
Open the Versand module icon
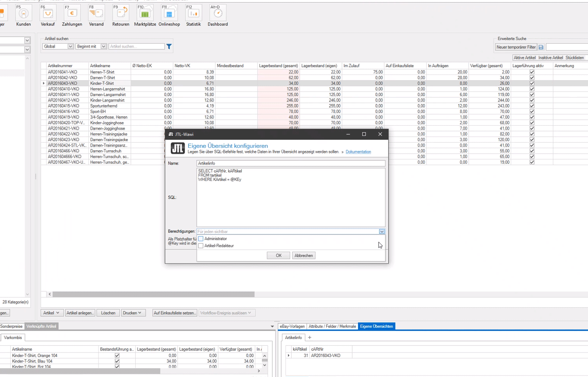pos(96,14)
